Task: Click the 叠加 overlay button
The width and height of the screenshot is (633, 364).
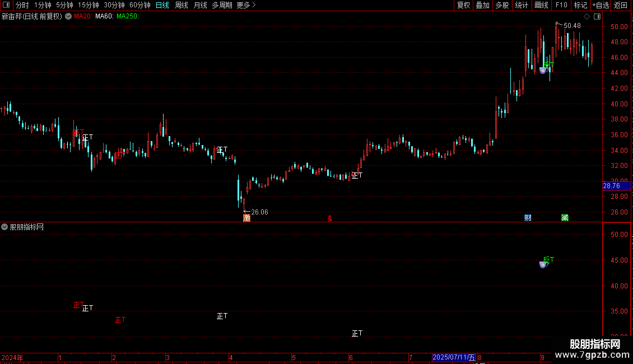Action: 483,5
